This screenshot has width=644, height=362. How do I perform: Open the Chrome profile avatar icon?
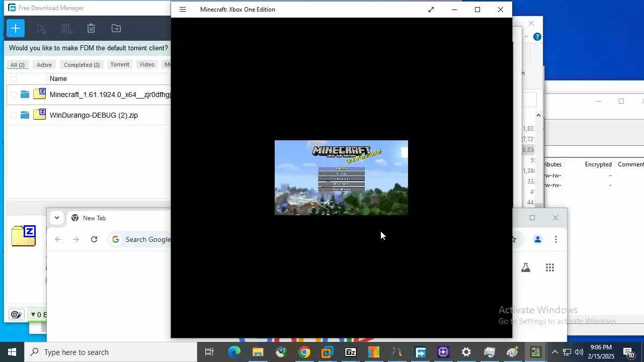click(538, 239)
